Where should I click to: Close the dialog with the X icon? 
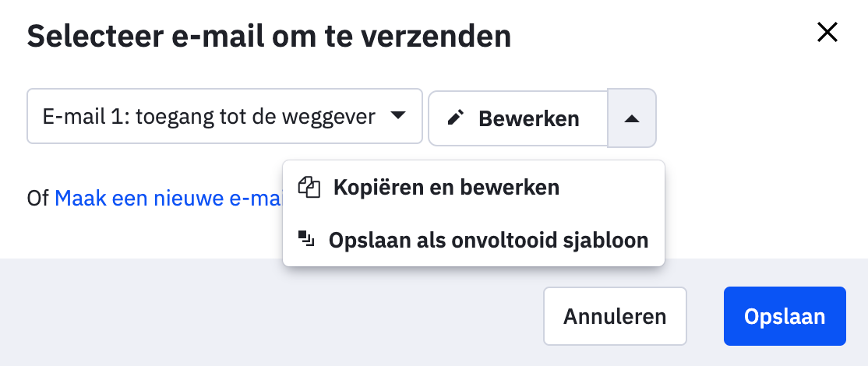(x=826, y=33)
